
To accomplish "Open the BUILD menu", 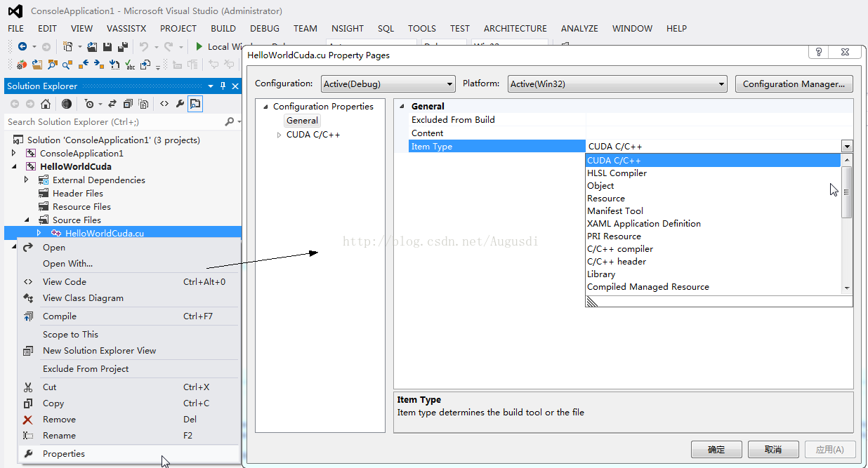I will (223, 28).
